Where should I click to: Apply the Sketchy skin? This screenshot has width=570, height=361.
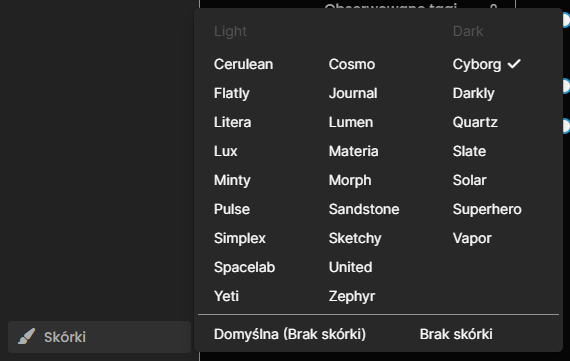point(355,238)
